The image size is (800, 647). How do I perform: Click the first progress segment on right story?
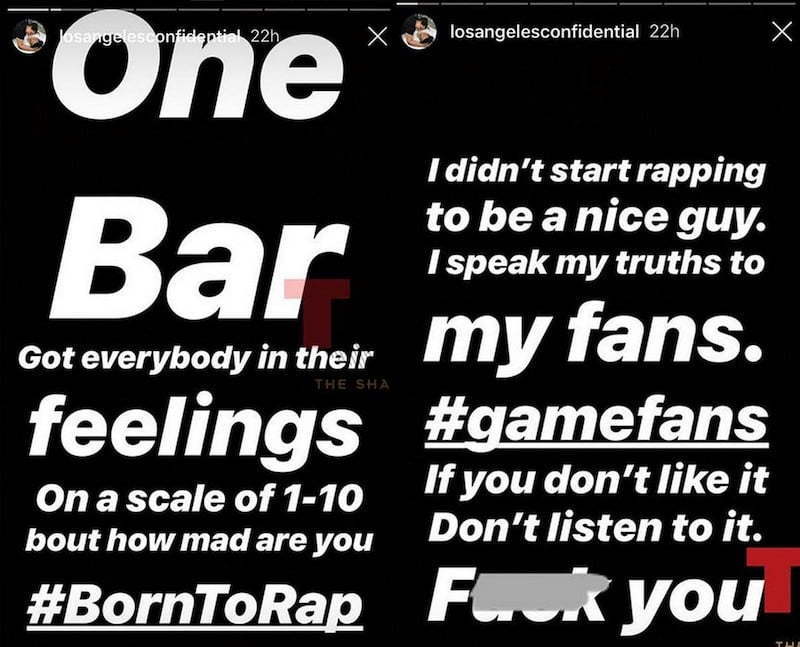(x=417, y=4)
